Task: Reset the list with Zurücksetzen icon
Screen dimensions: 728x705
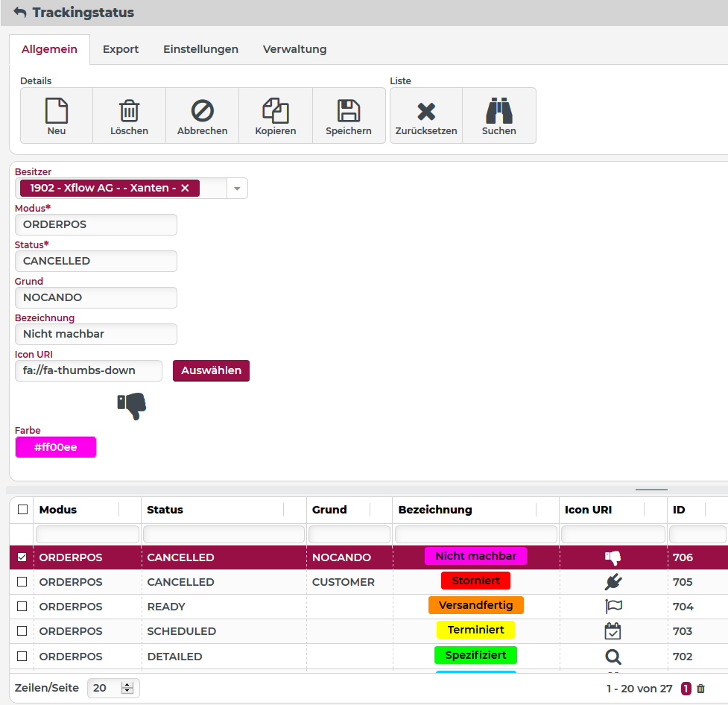Action: [426, 112]
